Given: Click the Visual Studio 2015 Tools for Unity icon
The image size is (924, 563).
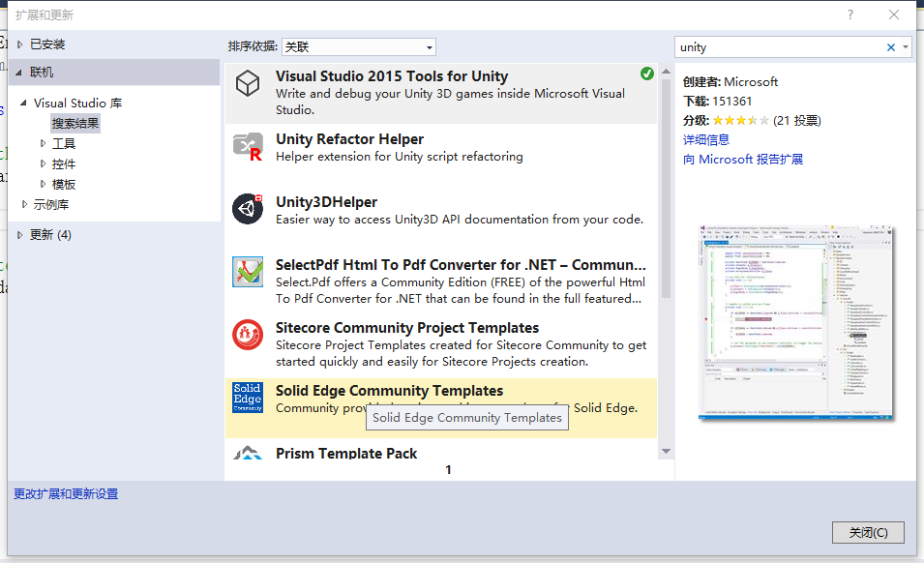Looking at the screenshot, I should point(248,83).
